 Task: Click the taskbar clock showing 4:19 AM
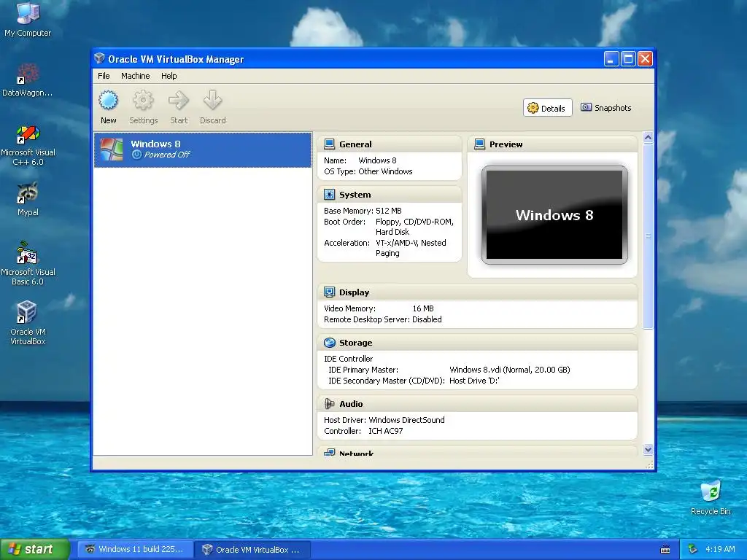coord(720,549)
